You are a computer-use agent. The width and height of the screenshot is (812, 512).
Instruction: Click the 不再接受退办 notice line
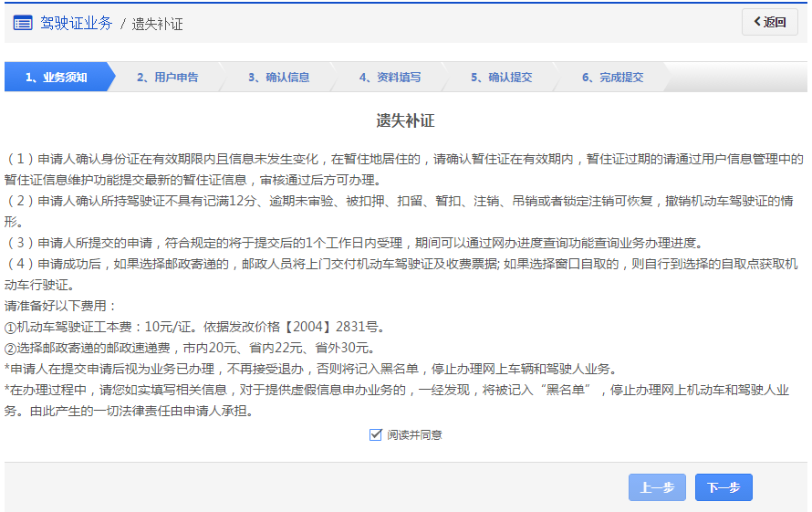312,369
